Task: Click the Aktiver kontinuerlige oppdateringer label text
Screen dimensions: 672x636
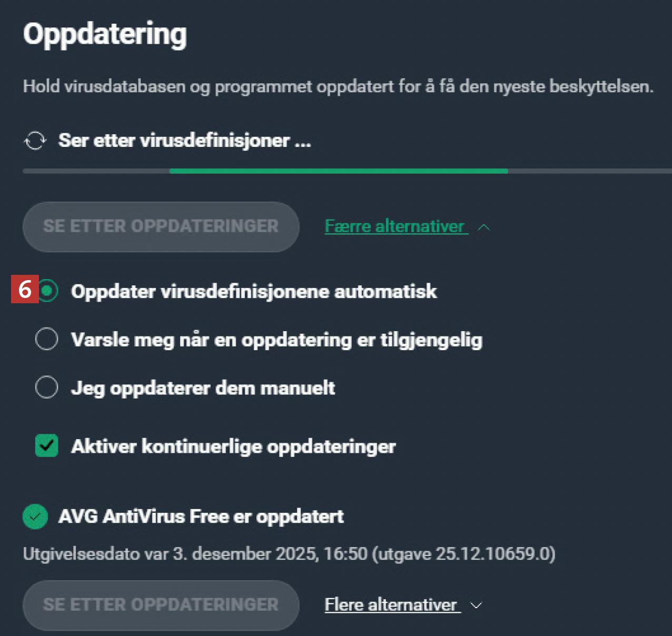Action: coord(233,446)
